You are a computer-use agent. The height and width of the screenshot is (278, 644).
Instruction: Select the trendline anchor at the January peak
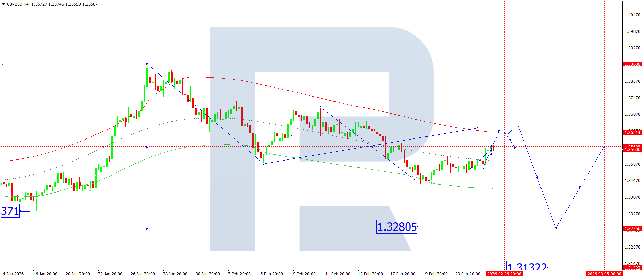[x=147, y=64]
